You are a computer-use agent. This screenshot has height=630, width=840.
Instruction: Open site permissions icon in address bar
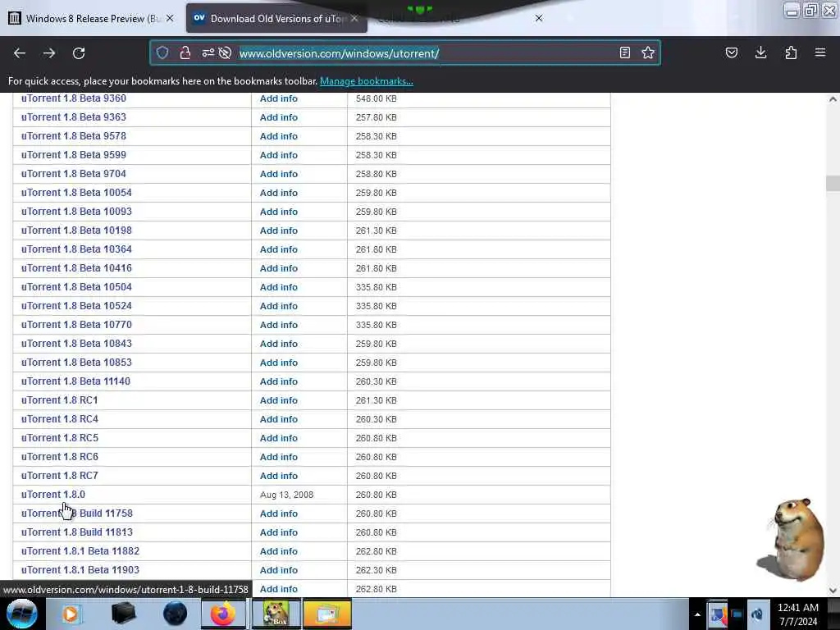(208, 52)
